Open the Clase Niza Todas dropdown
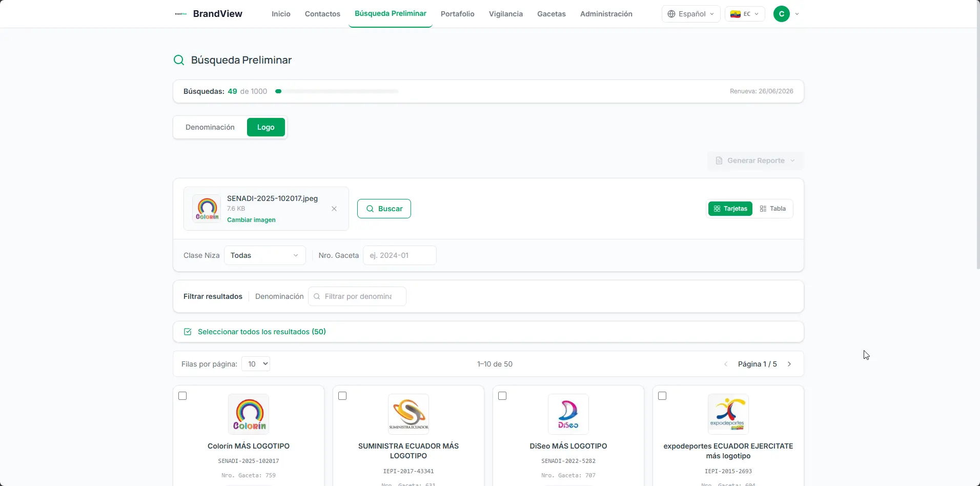The height and width of the screenshot is (486, 980). click(265, 255)
